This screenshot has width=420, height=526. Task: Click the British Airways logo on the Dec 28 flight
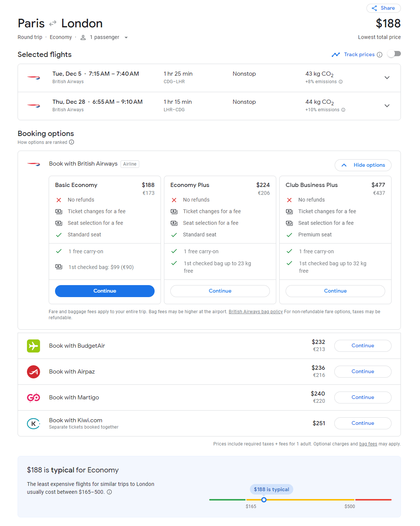pos(34,106)
